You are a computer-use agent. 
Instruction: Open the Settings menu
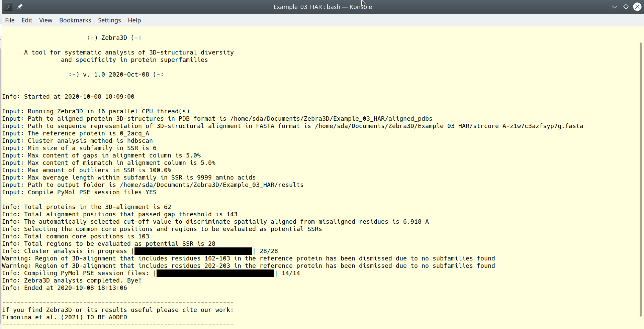tap(109, 20)
